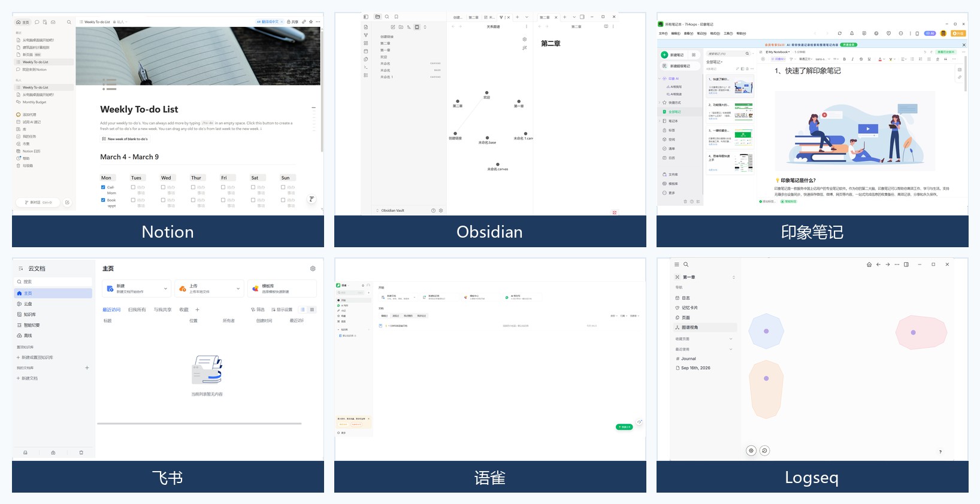Click 新建超级笔记 in 印象笔记
This screenshot has width=980, height=504.
click(679, 66)
